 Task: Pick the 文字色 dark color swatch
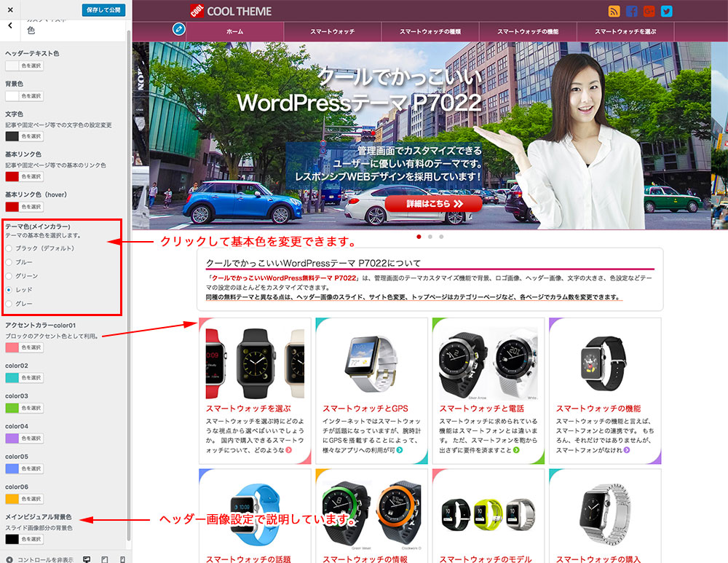(x=12, y=136)
